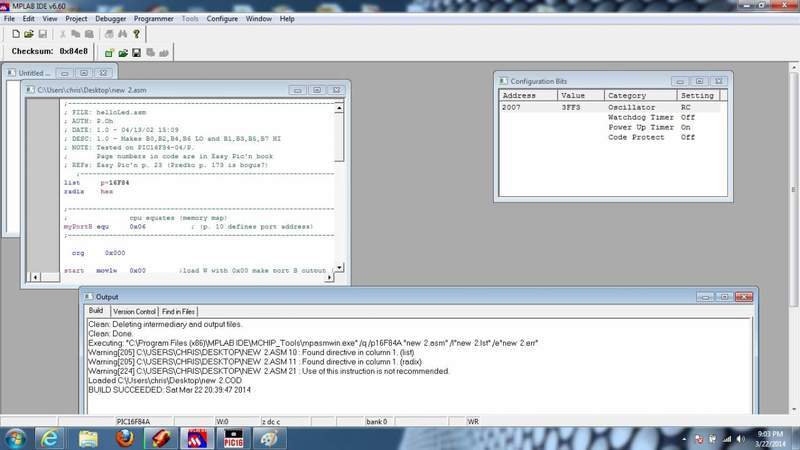
Task: Open the Window menu
Action: 259,19
